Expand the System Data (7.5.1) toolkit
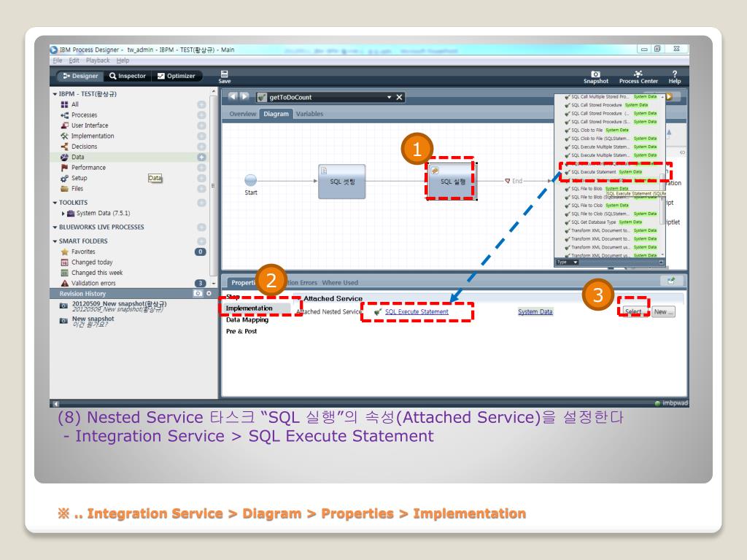Viewport: 747px width, 560px height. click(63, 213)
